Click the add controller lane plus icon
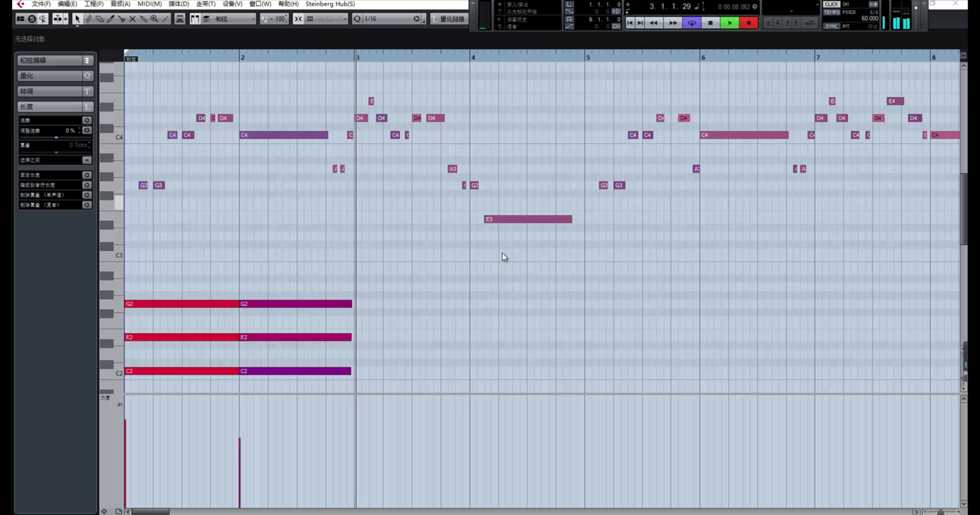The width and height of the screenshot is (980, 515). 104,511
